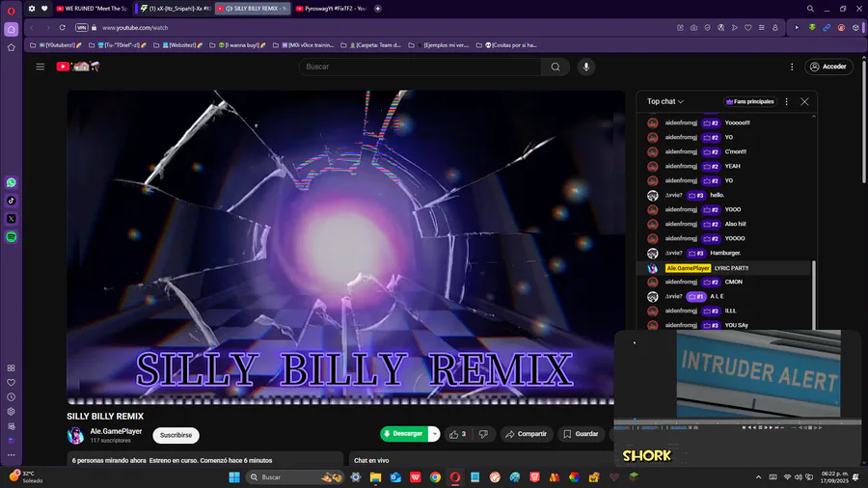
Task: Open the YouTube guide hamburger menu
Action: [x=40, y=67]
